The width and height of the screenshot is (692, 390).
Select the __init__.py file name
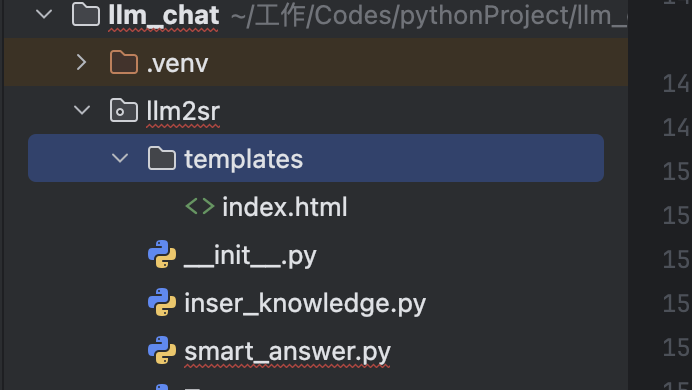(x=250, y=256)
